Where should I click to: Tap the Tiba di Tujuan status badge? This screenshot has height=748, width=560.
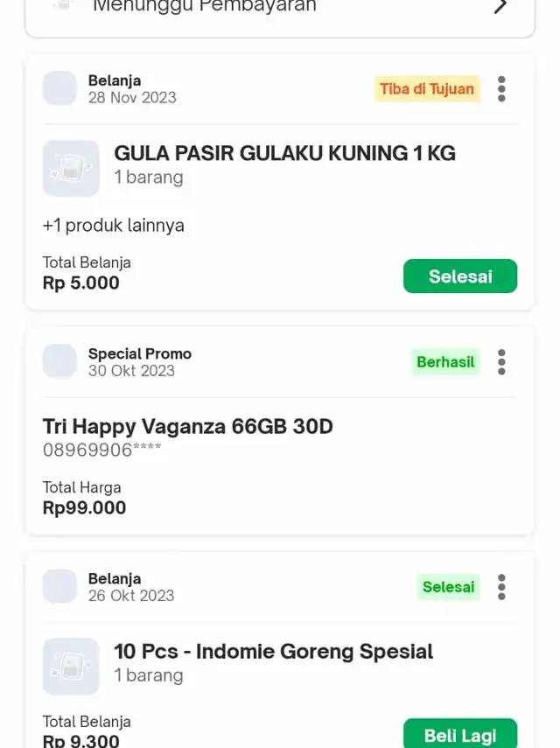[427, 88]
